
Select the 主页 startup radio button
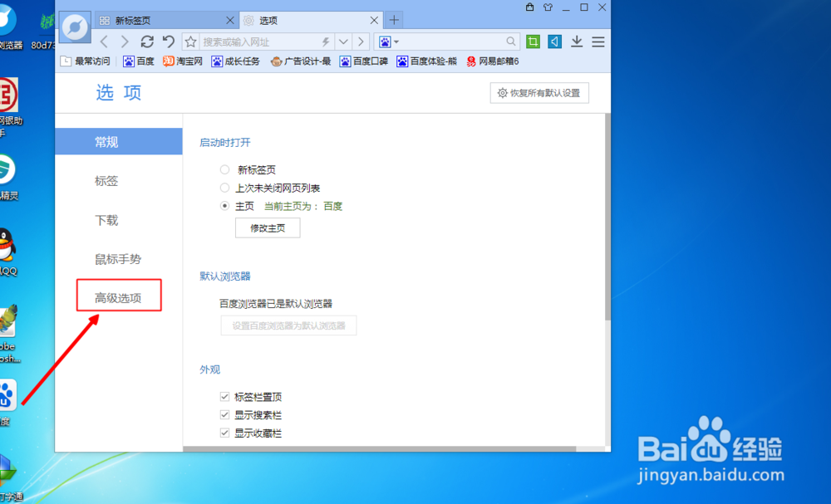224,206
